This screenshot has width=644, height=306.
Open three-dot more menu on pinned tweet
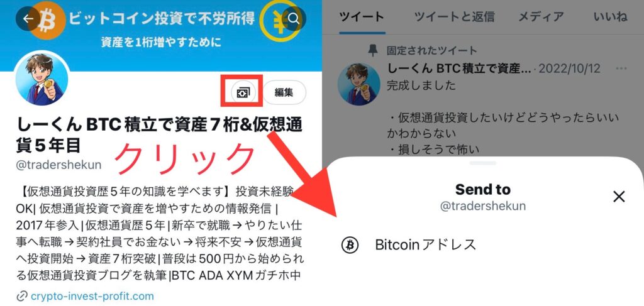tap(621, 68)
